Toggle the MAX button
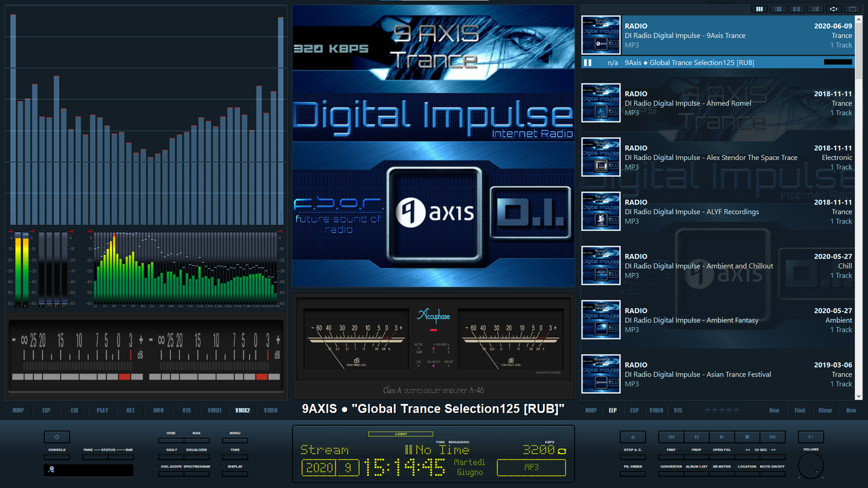This screenshot has width=868, height=488. click(197, 441)
